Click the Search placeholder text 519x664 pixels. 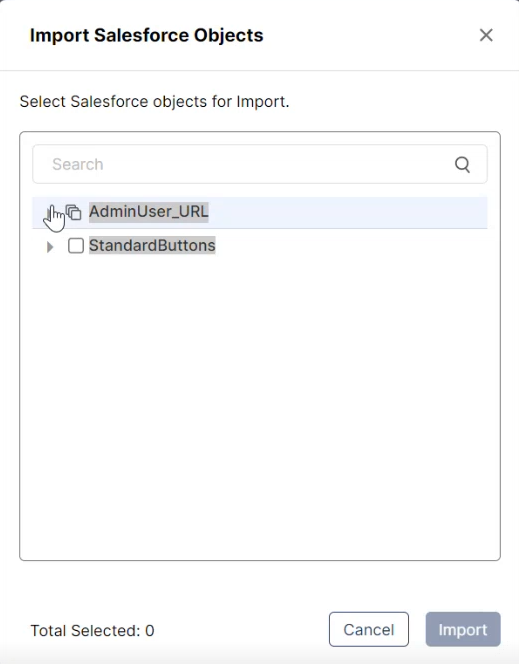point(78,164)
